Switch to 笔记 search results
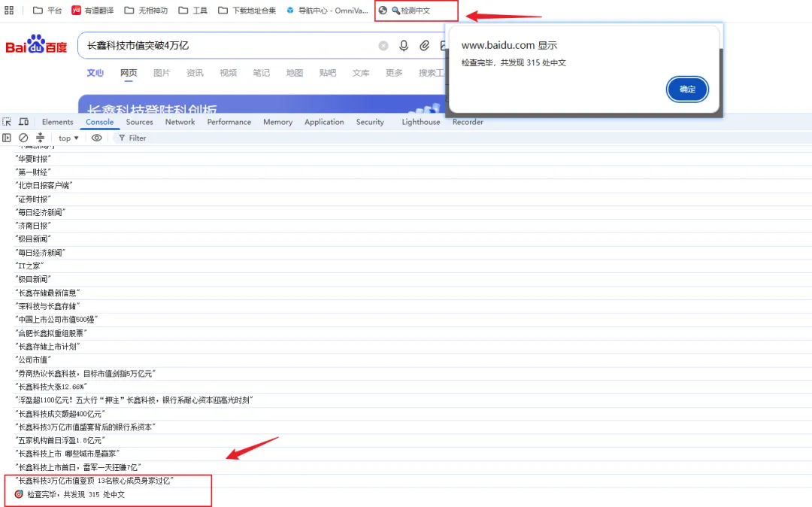Image resolution: width=812 pixels, height=507 pixels. 261,73
